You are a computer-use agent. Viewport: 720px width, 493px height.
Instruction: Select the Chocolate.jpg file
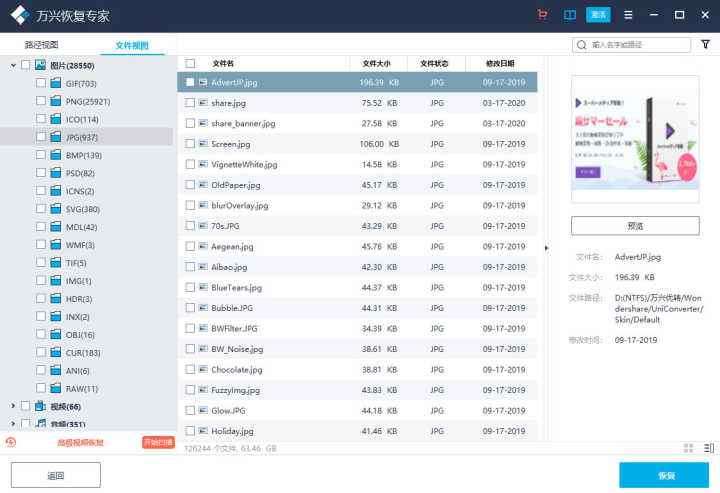(357, 370)
